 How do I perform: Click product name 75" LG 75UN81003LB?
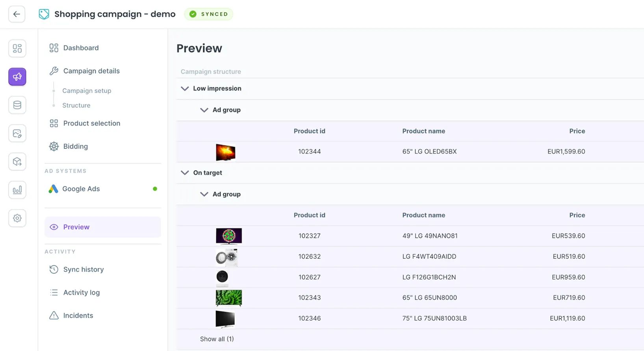[x=434, y=318]
